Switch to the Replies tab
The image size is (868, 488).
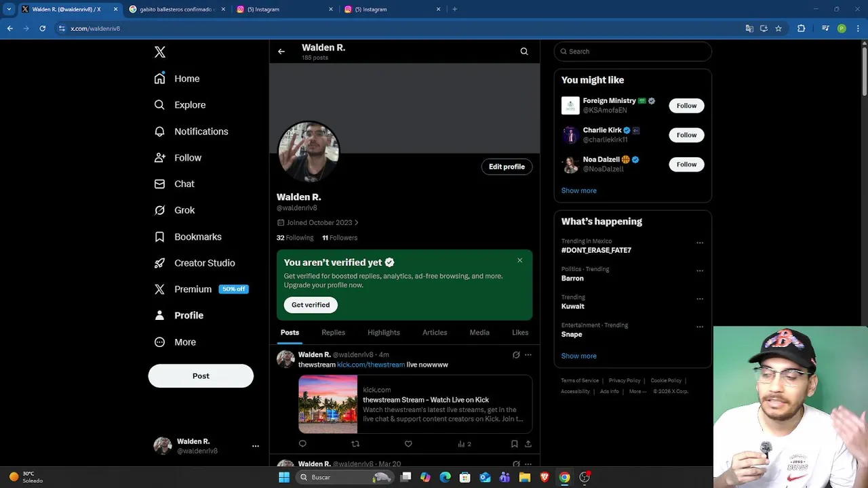pos(333,333)
